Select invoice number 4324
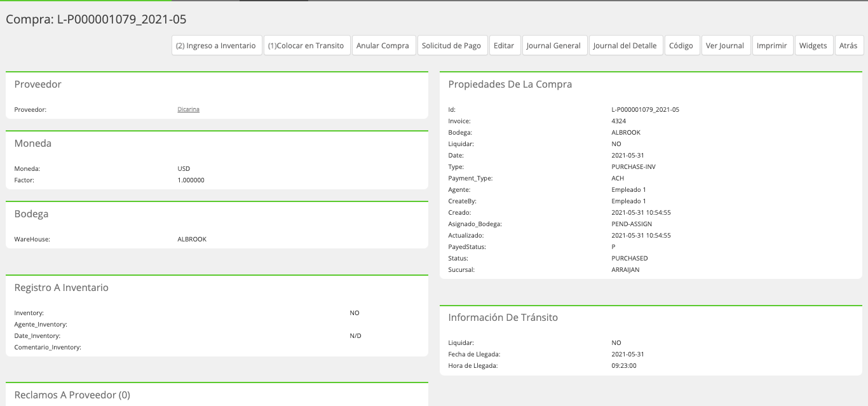The width and height of the screenshot is (868, 406). point(619,121)
